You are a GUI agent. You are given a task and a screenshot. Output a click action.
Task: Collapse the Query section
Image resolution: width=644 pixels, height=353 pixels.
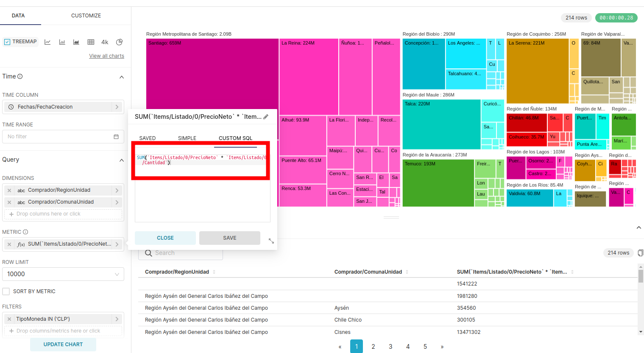point(122,160)
